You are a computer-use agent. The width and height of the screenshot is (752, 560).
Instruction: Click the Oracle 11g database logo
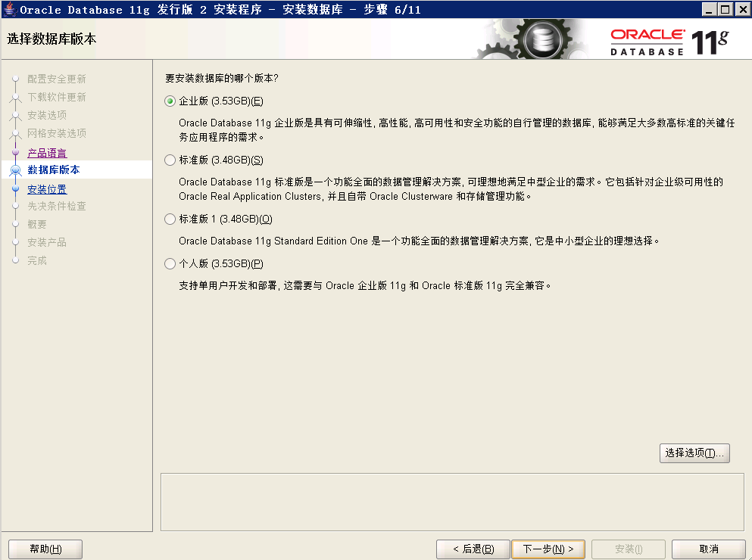click(x=669, y=42)
